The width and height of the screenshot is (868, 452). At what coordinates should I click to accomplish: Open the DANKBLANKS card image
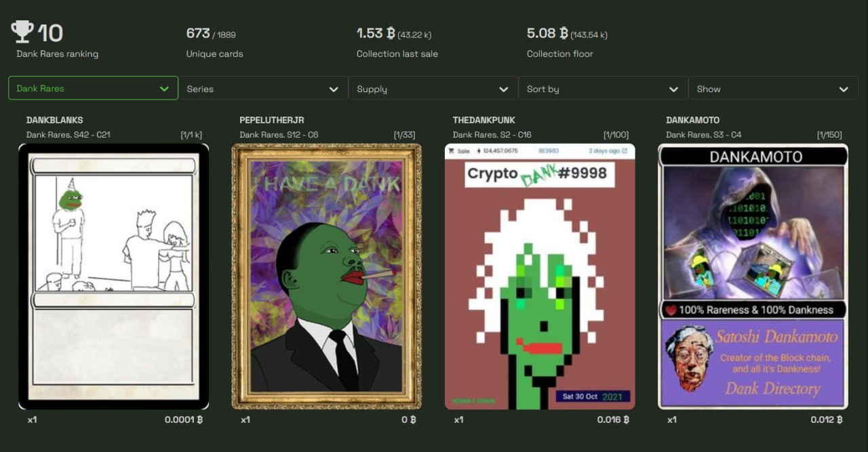pos(113,276)
